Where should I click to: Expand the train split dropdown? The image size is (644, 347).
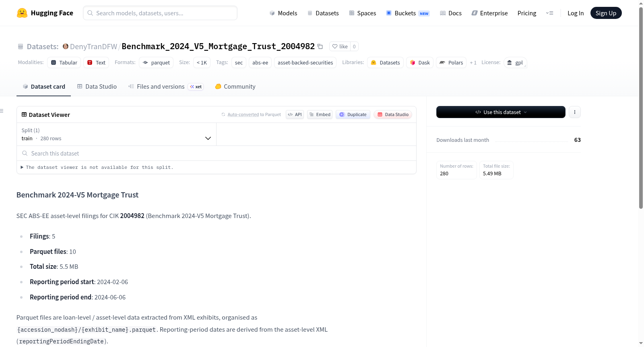click(116, 134)
